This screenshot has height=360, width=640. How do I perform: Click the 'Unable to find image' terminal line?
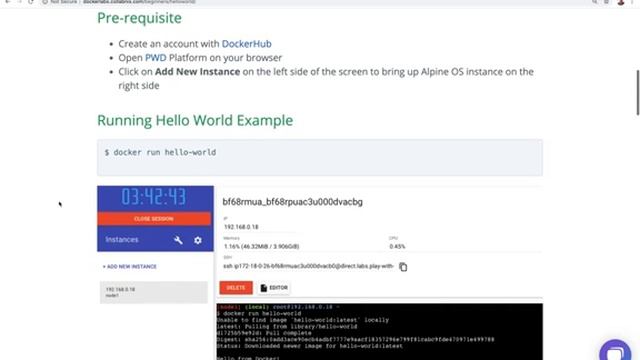coord(303,320)
